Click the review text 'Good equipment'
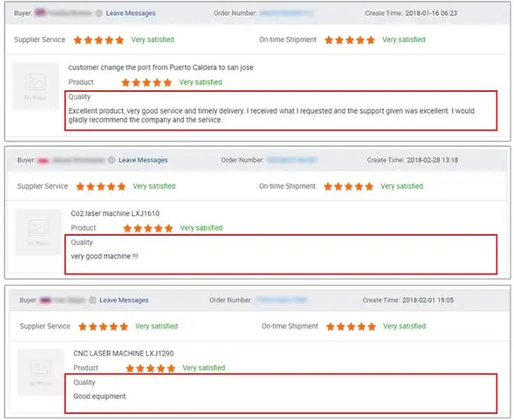This screenshot has height=420, width=514. pos(99,396)
